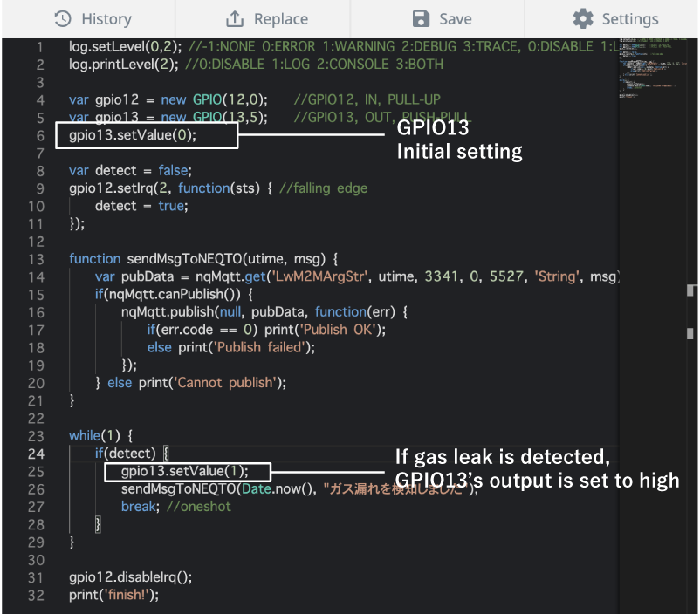
Task: Click 'gpio13.setValue(1);' code line
Action: [185, 472]
